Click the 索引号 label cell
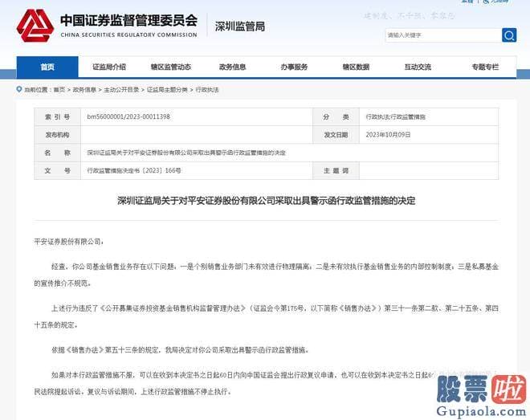Viewport: 530px width, 420px height. 58,117
